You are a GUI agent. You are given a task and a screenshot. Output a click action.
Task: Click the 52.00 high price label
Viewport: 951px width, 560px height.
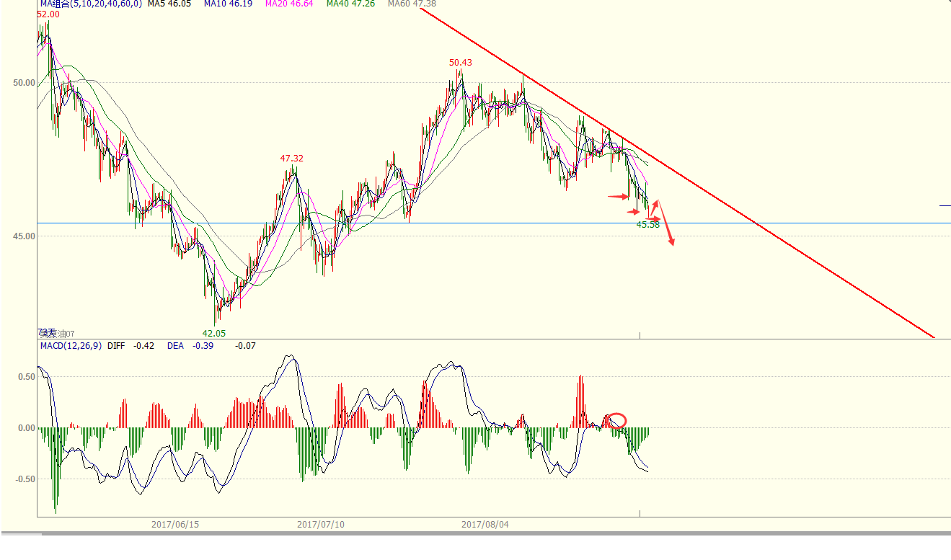point(48,14)
